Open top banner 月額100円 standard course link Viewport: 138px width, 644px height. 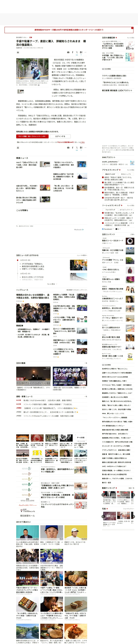(69, 30)
